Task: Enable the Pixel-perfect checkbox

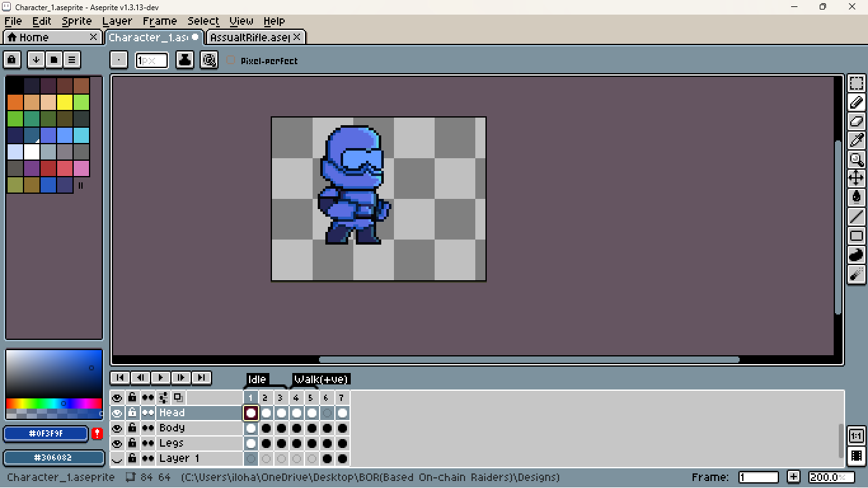Action: (231, 60)
